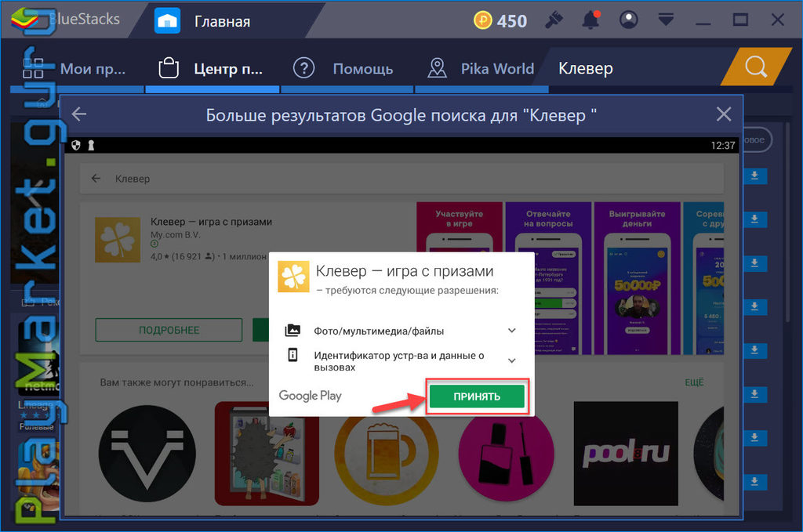The image size is (803, 532).
Task: Open the Выигрывайте деньги screenshot
Action: click(x=637, y=278)
